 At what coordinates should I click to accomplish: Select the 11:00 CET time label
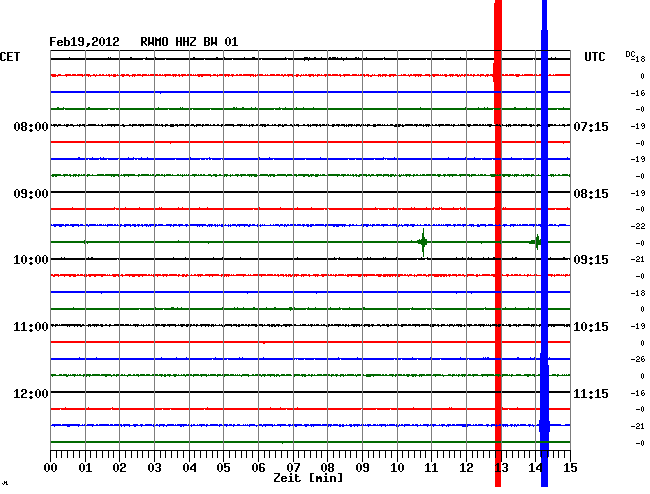31,327
